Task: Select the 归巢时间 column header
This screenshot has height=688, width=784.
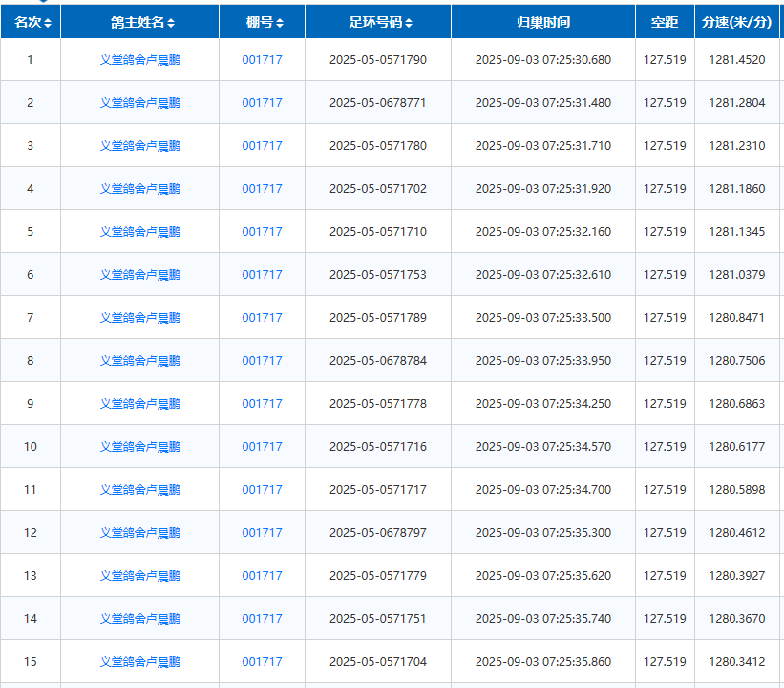Action: [x=542, y=22]
